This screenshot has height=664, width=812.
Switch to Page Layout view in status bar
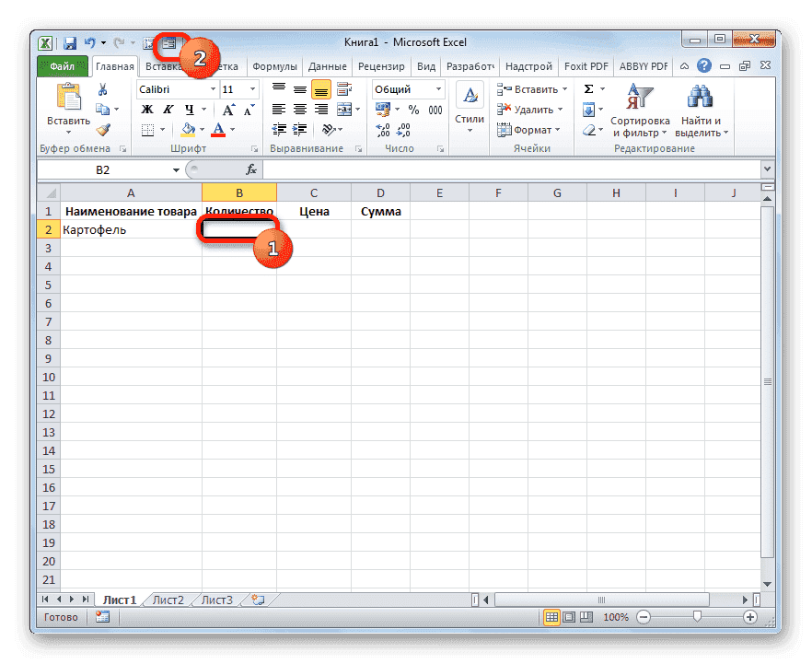568,617
